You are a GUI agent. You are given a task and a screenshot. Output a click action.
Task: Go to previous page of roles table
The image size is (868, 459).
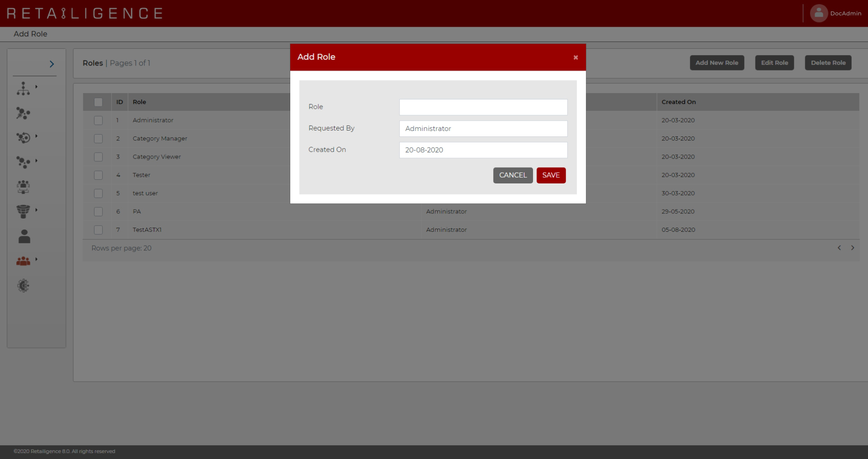[x=839, y=248]
